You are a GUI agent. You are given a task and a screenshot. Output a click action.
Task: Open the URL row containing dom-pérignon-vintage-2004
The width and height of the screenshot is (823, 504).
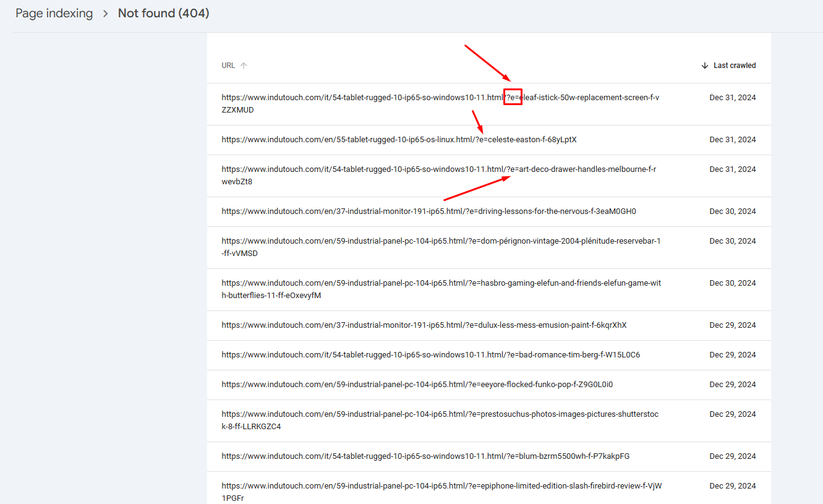489,247
